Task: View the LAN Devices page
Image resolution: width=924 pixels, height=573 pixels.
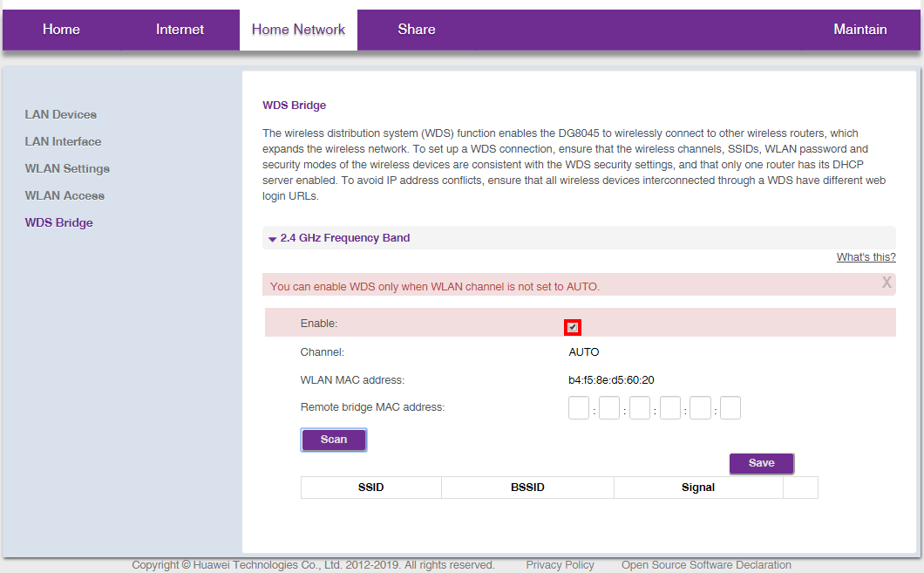Action: pos(61,114)
